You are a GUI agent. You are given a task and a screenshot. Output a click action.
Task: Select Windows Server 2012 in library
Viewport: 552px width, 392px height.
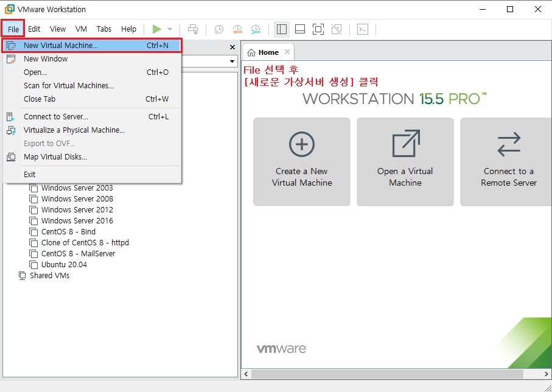pyautogui.click(x=77, y=210)
